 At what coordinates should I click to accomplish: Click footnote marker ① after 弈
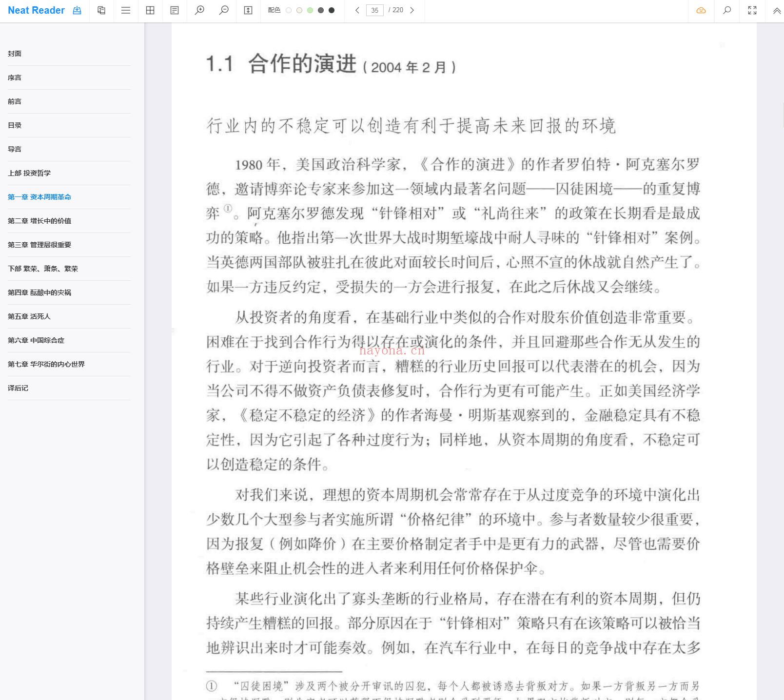tap(228, 209)
